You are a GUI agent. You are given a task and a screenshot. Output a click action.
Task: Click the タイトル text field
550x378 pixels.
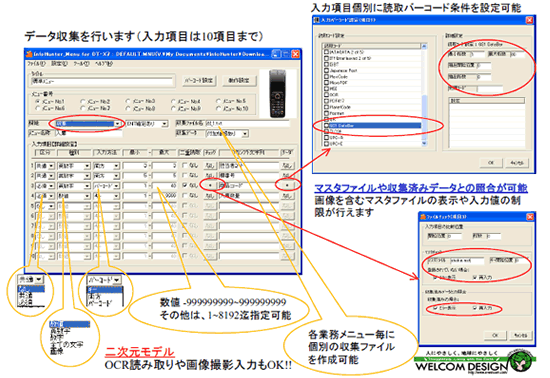(x=102, y=81)
